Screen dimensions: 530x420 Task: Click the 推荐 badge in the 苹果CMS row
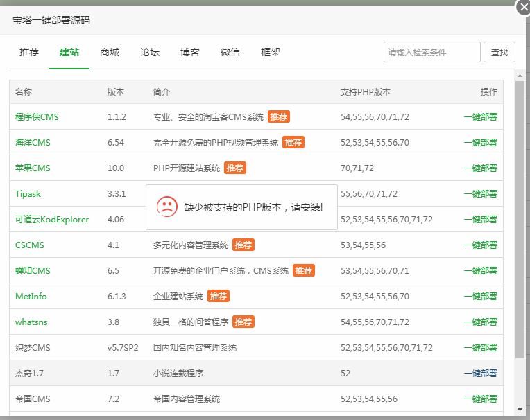[x=235, y=168]
